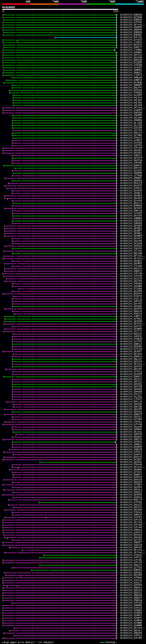Click the hit label UniRef100_Q06509
This screenshot has height=644, width=146.
(131, 246)
